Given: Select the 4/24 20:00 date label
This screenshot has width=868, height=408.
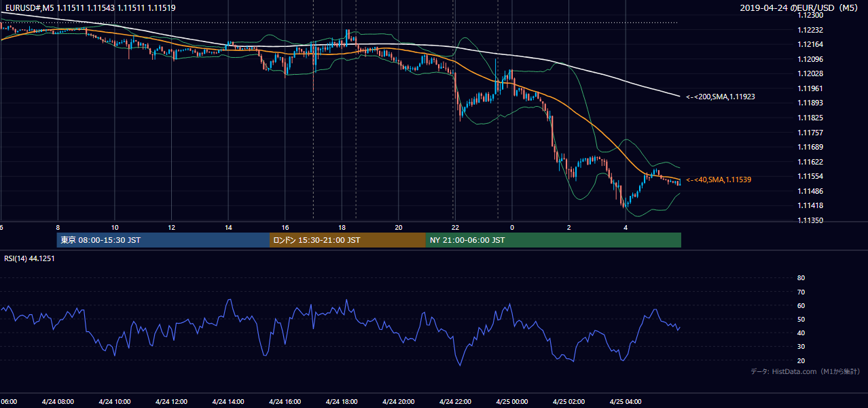Looking at the screenshot, I should pyautogui.click(x=399, y=402).
